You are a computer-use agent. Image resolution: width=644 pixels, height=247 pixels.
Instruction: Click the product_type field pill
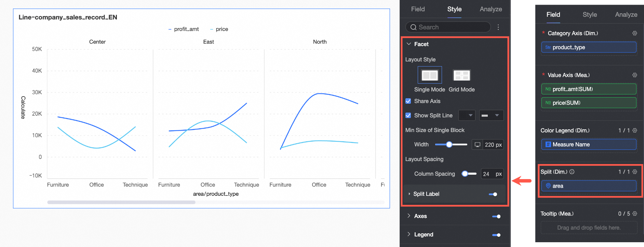[589, 47]
